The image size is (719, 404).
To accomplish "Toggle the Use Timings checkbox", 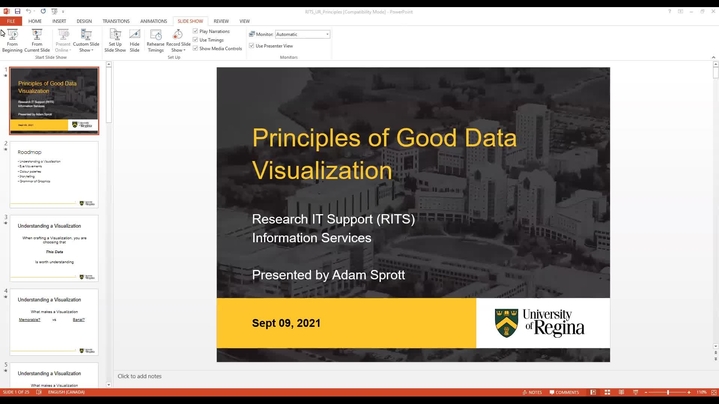I will 196,39.
